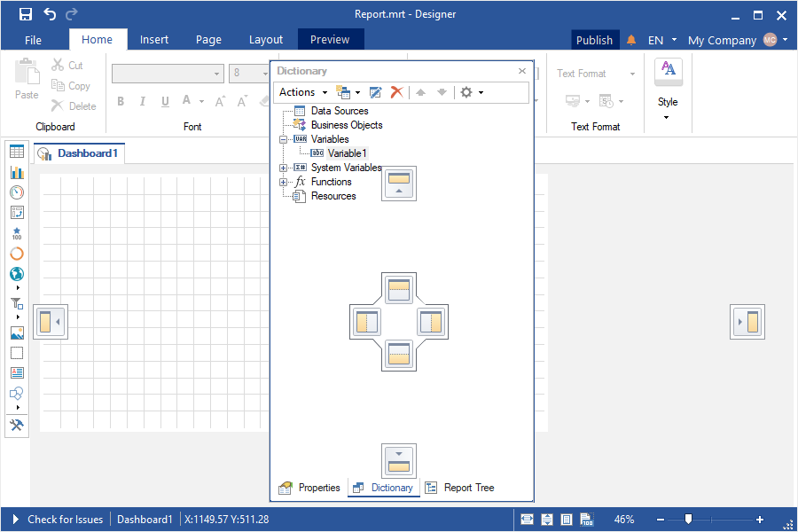Collapse the Variables tree node

point(283,139)
